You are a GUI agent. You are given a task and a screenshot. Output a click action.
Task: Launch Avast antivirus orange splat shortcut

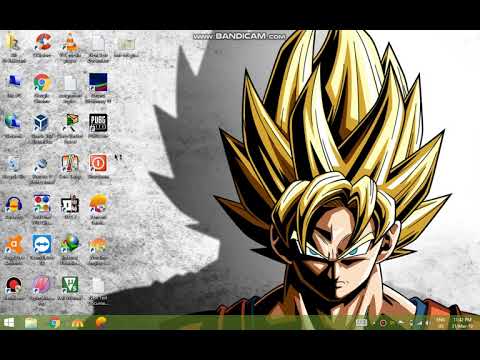(14, 250)
